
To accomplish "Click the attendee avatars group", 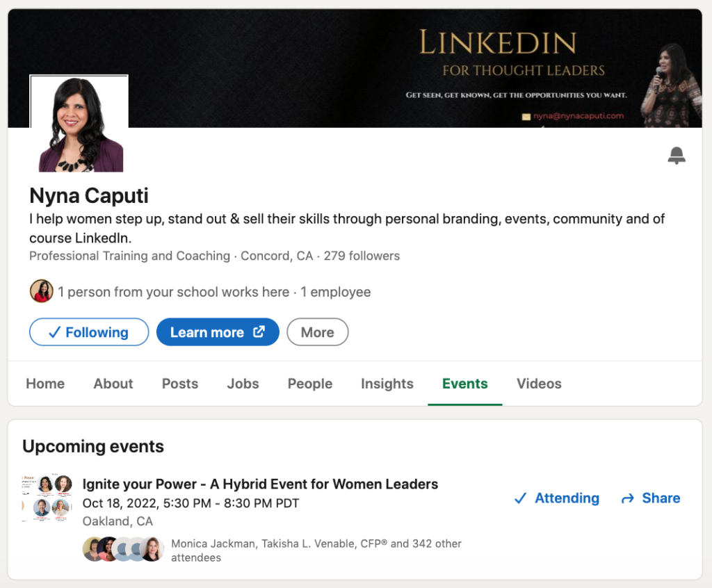I will point(124,549).
